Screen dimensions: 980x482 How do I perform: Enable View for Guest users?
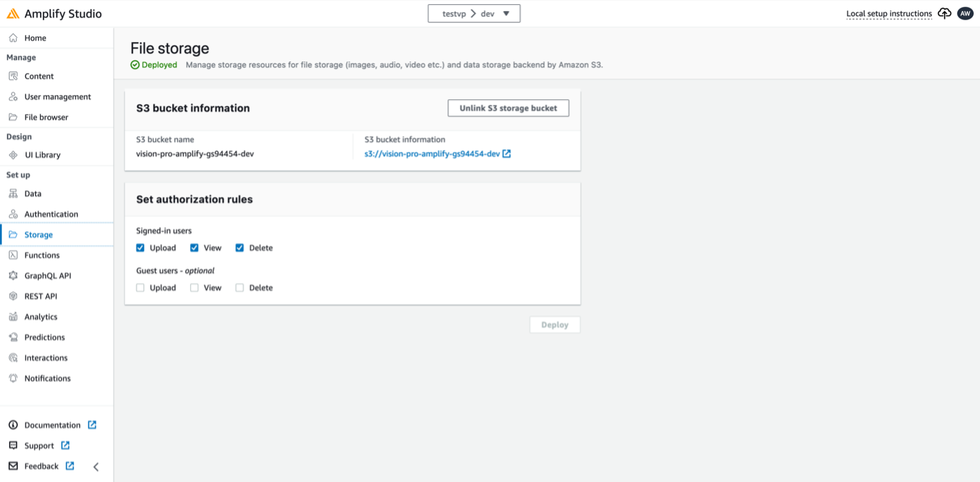click(x=194, y=288)
